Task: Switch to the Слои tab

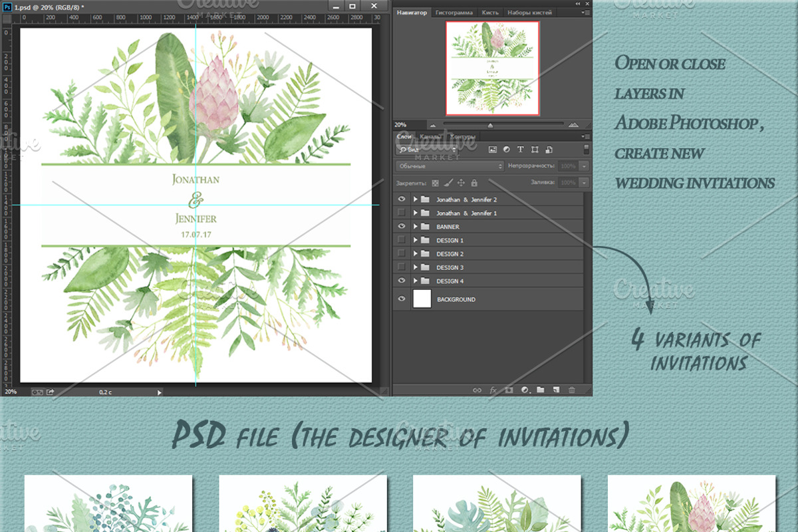Action: pyautogui.click(x=404, y=136)
